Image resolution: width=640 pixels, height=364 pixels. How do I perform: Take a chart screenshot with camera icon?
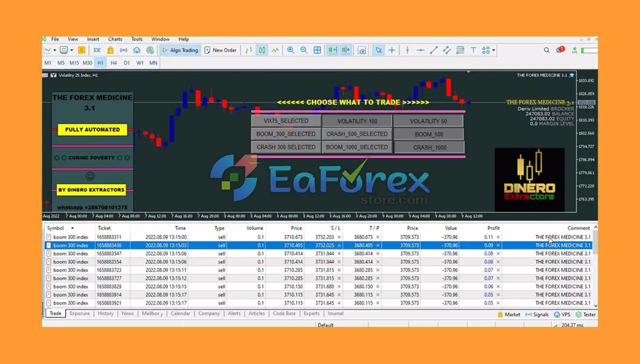click(362, 50)
